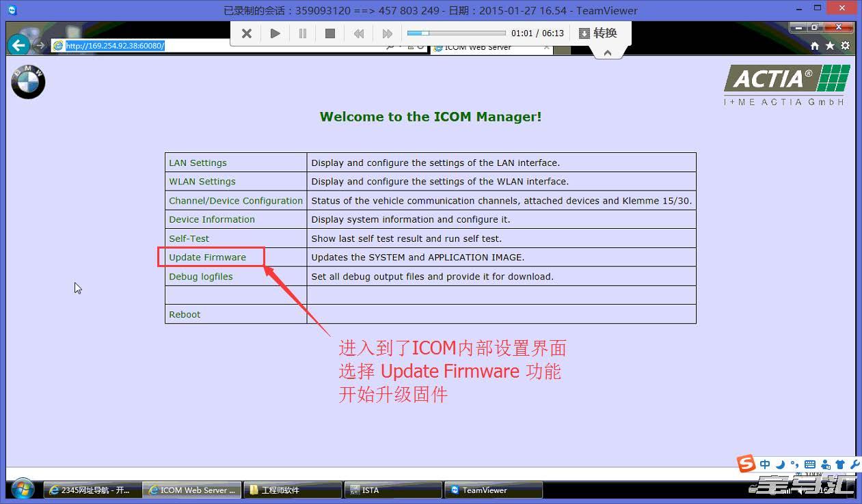This screenshot has width=862, height=504.
Task: Collapse the TeamViewer playback toolbar chevron
Action: (607, 53)
